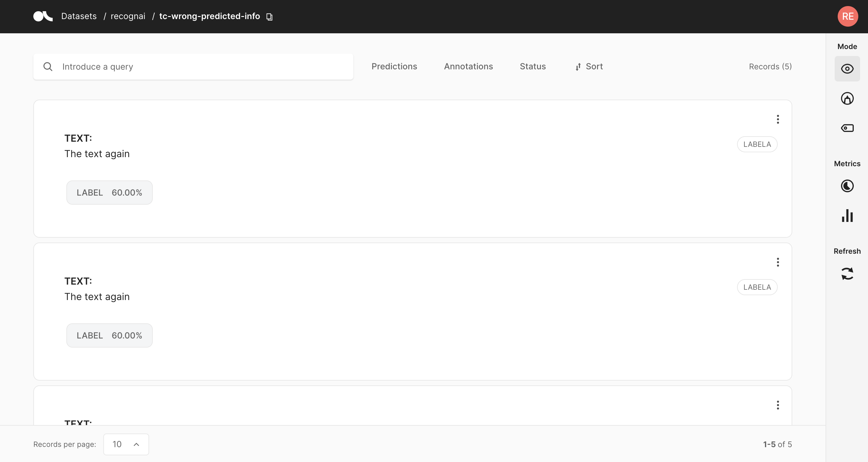Open the RE user avatar menu
The image size is (868, 462).
pyautogui.click(x=847, y=16)
